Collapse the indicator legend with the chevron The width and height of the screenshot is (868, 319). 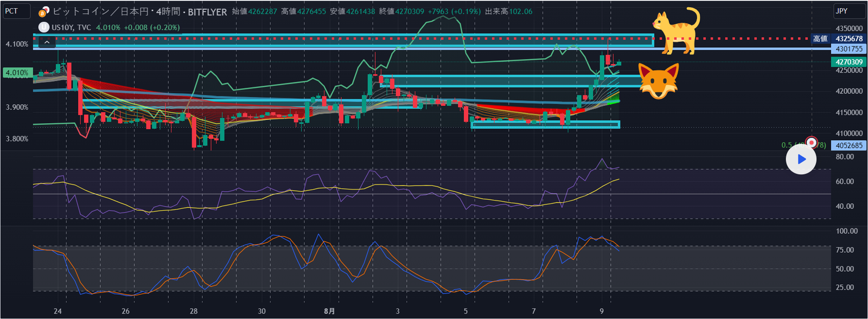point(47,42)
